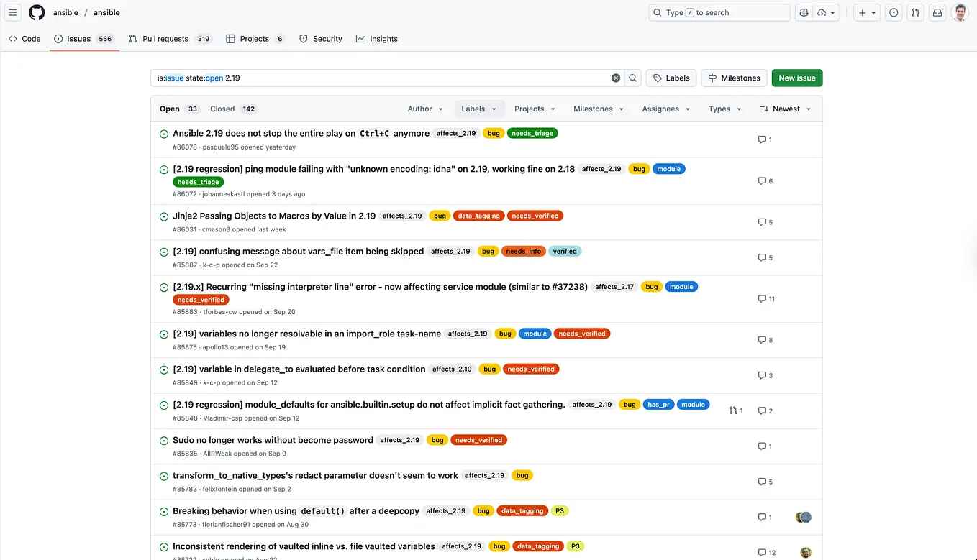
Task: Open the Assignees filter dropdown
Action: click(x=665, y=109)
